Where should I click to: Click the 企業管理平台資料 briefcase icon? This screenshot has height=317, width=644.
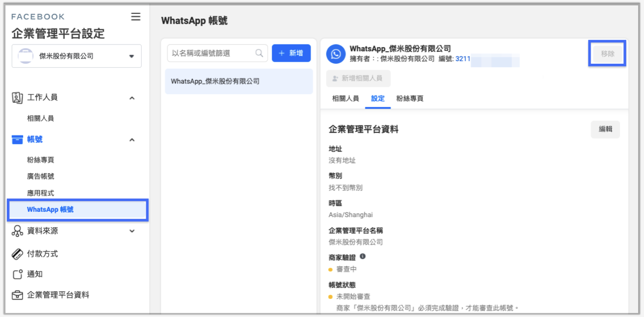tap(17, 295)
